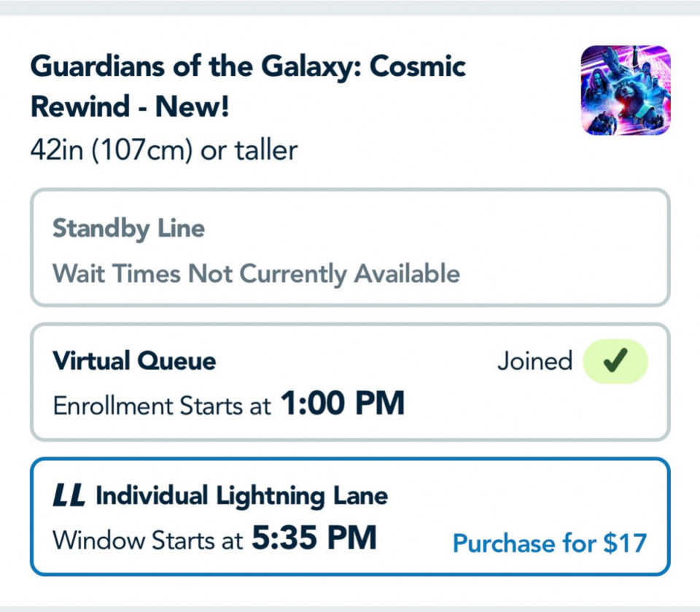Tap the 42in height requirement text
Screen dimensions: 700x612
point(163,150)
